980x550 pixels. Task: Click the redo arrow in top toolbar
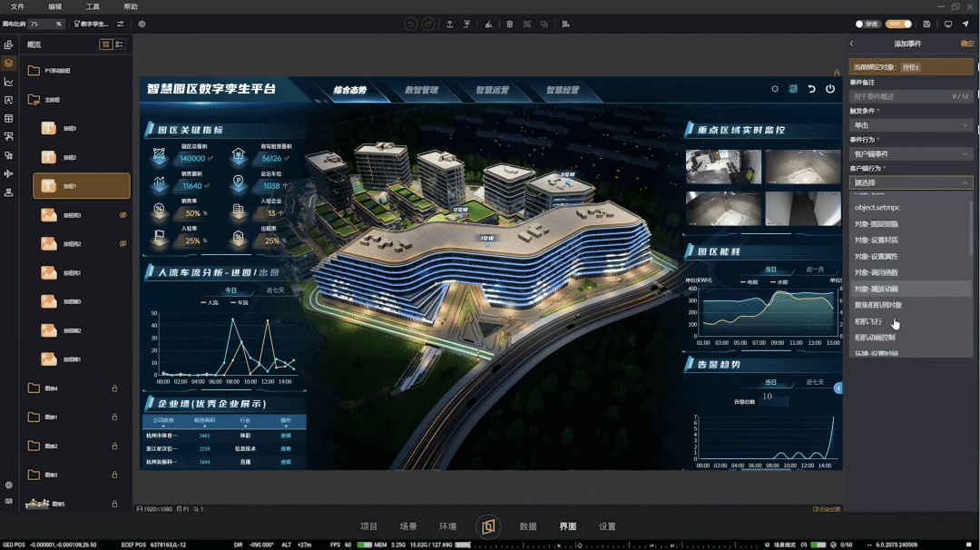(x=427, y=24)
